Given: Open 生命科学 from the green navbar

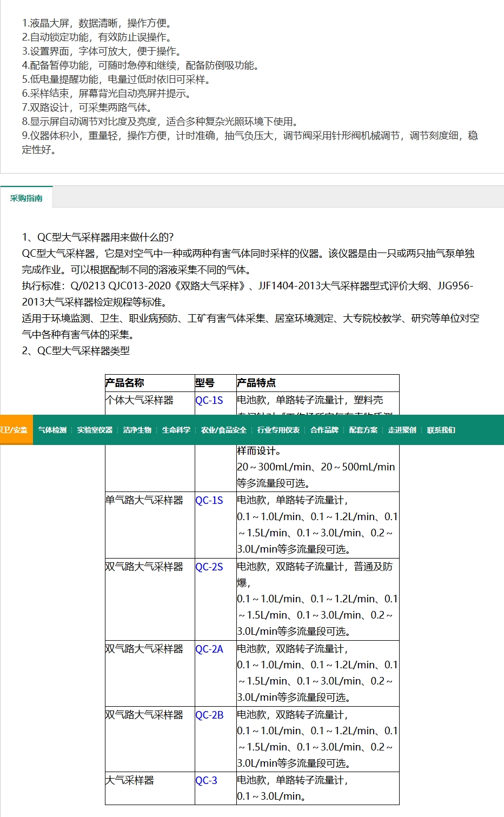Looking at the screenshot, I should 176,430.
